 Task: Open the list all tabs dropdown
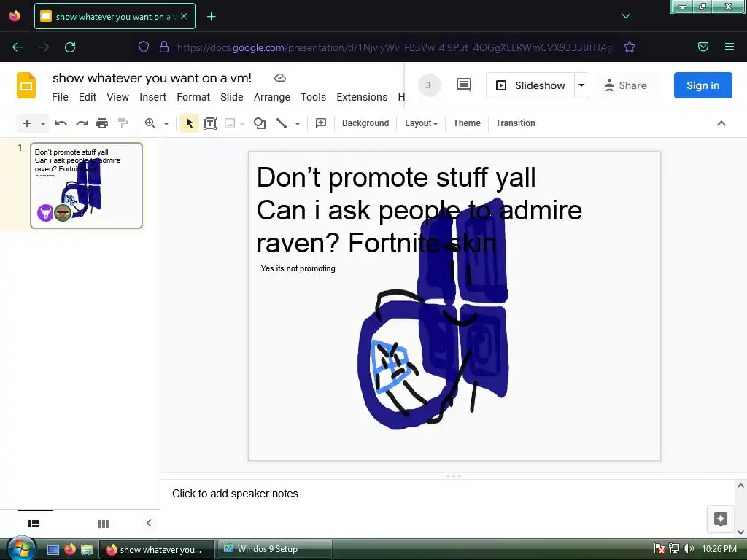tap(625, 16)
